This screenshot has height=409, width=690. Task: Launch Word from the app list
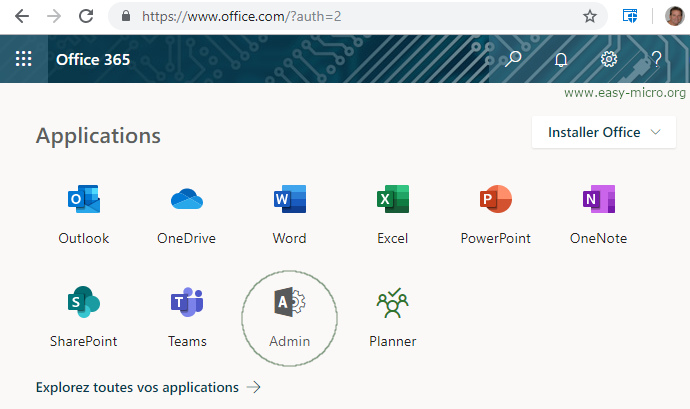coord(290,214)
